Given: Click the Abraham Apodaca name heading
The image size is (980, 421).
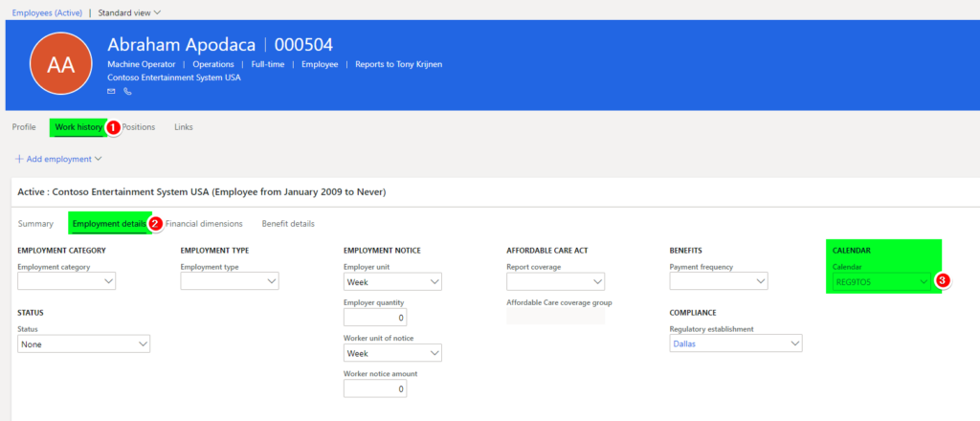Looking at the screenshot, I should click(181, 44).
